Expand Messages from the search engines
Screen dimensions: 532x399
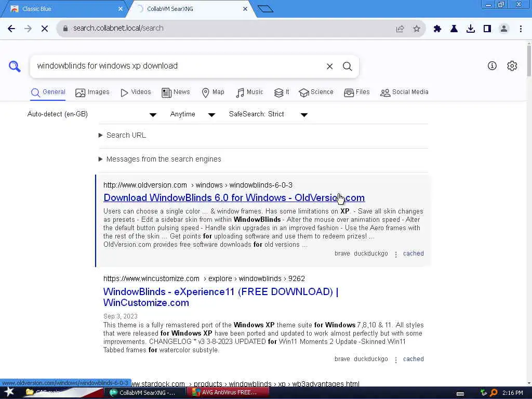click(x=160, y=159)
